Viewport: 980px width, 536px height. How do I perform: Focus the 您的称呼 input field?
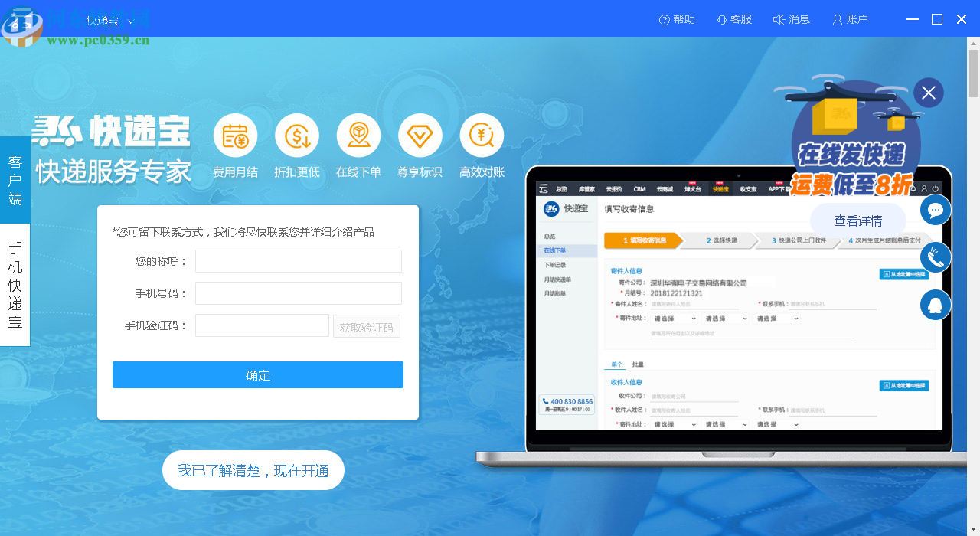(x=299, y=261)
